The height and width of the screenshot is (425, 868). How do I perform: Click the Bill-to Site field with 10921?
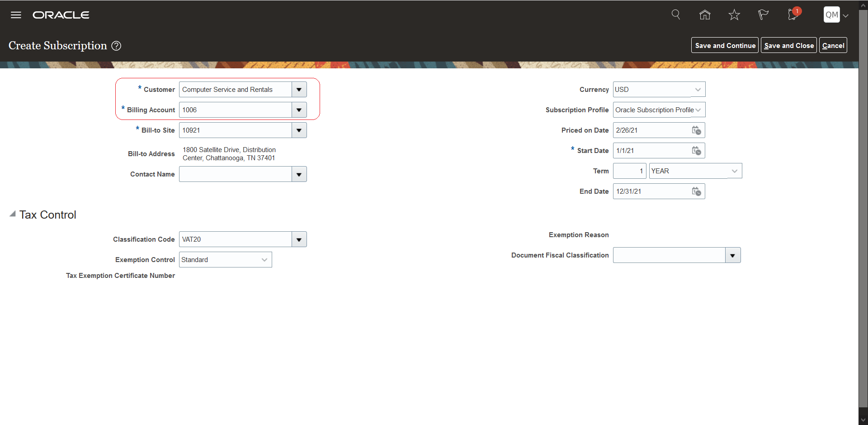[x=236, y=130]
